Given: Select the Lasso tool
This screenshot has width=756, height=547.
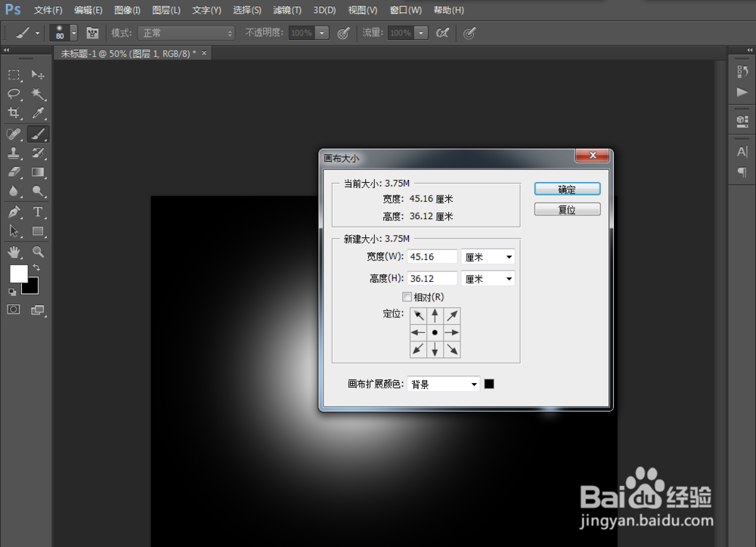Looking at the screenshot, I should (x=14, y=94).
